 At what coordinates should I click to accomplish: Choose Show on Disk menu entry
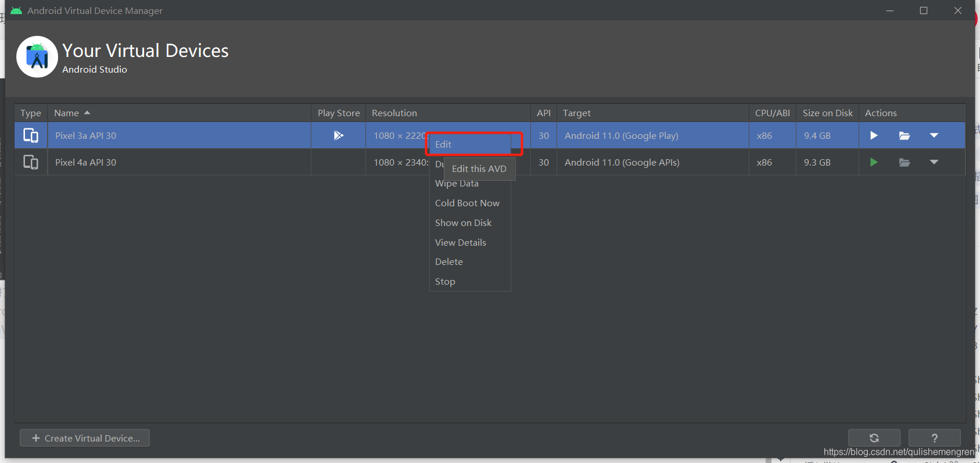tap(470, 222)
